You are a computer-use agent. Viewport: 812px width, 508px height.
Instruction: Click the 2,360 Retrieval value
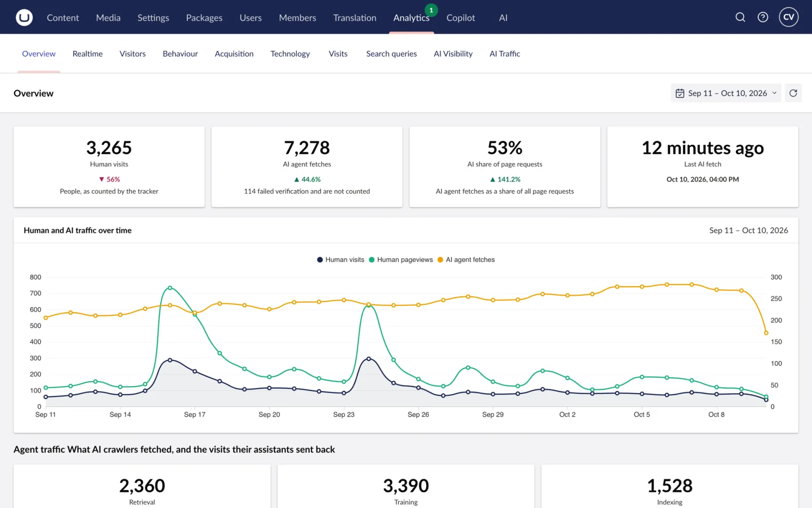pos(142,486)
